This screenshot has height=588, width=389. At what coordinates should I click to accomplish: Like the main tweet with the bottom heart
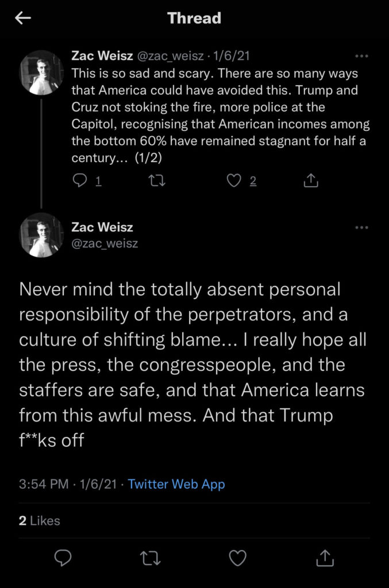238,558
